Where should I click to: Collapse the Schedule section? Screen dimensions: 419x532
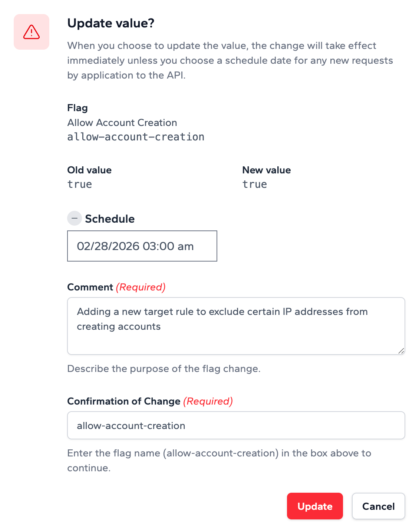tap(75, 219)
